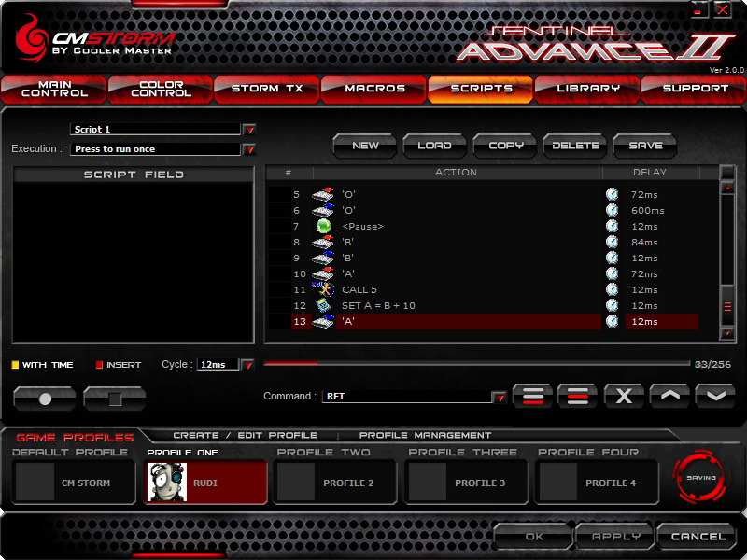Viewport: 747px width, 560px height.
Task: Click the Cancel button
Action: [x=698, y=536]
